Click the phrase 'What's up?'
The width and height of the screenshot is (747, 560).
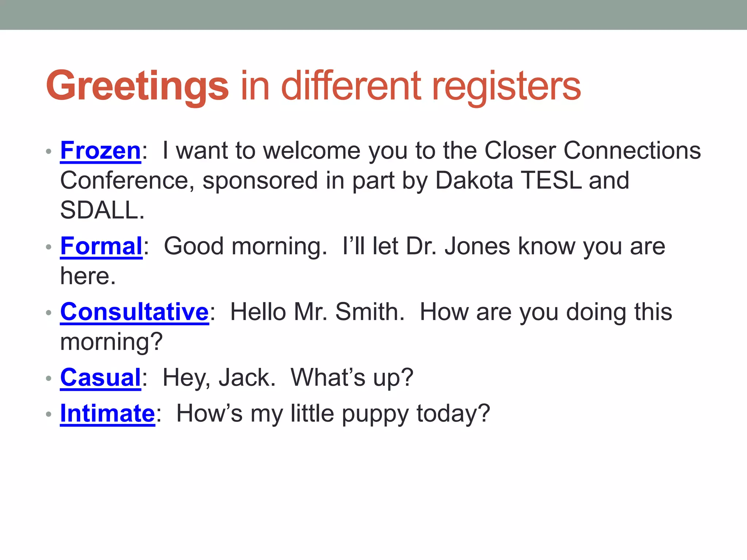click(x=352, y=377)
